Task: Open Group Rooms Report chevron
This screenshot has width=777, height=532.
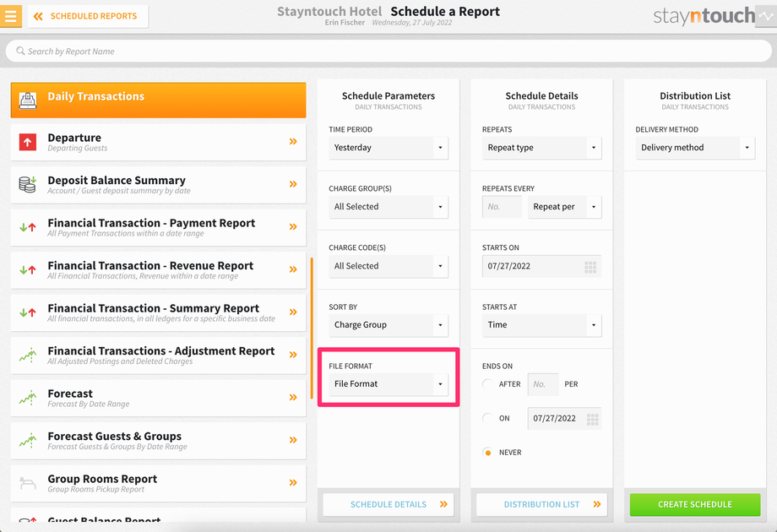Action: click(293, 482)
